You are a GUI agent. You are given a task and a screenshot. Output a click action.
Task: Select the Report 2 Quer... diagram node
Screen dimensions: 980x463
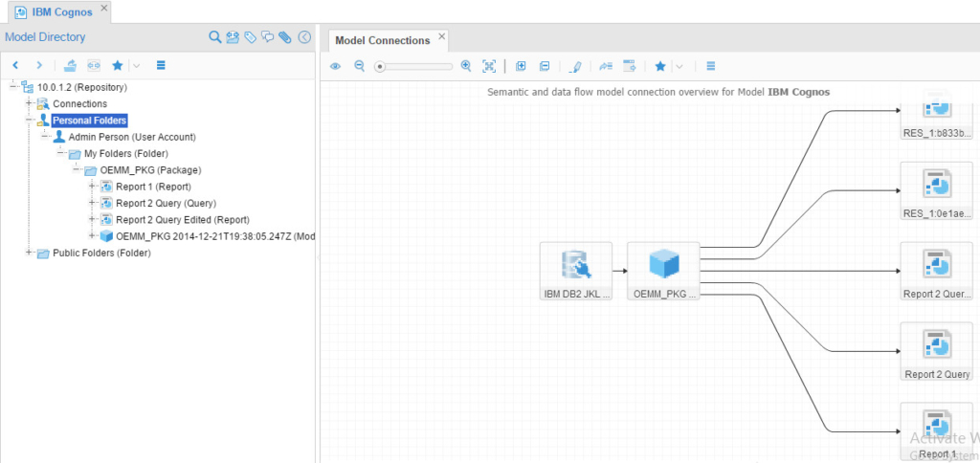point(936,271)
